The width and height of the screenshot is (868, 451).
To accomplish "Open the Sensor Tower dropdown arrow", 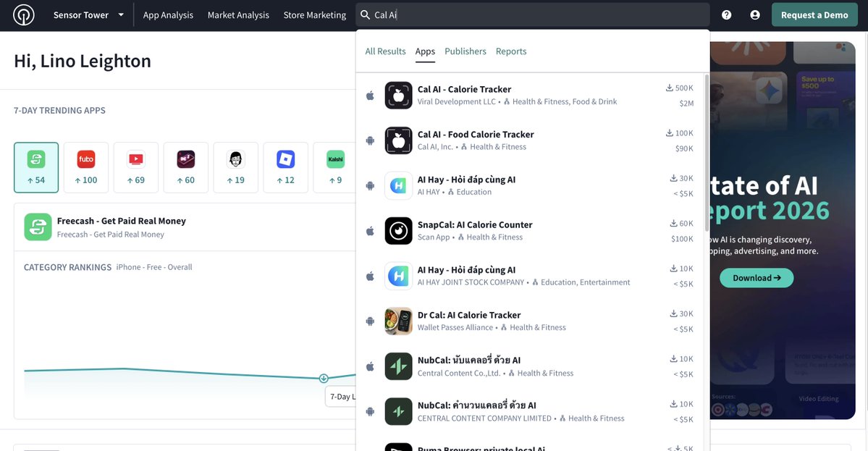I will (x=121, y=15).
